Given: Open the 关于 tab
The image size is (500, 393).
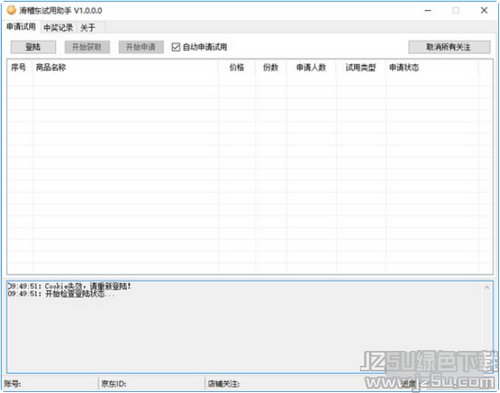Looking at the screenshot, I should pyautogui.click(x=88, y=28).
